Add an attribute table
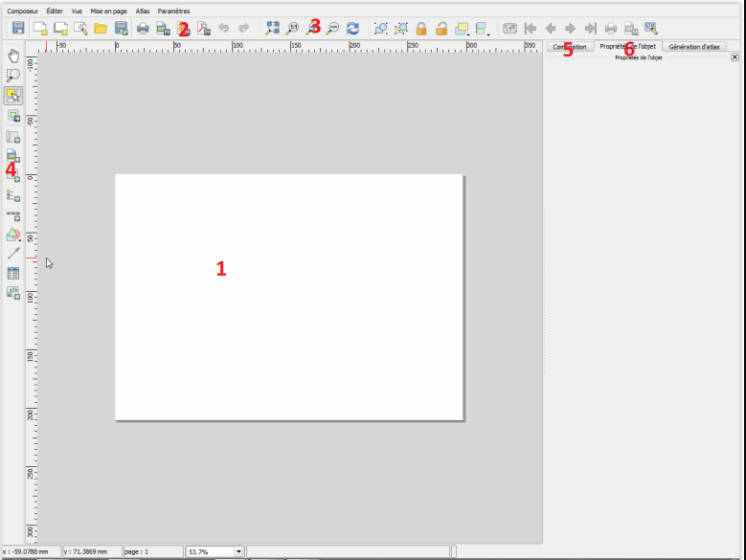Screen dimensions: 746x560 point(13,274)
